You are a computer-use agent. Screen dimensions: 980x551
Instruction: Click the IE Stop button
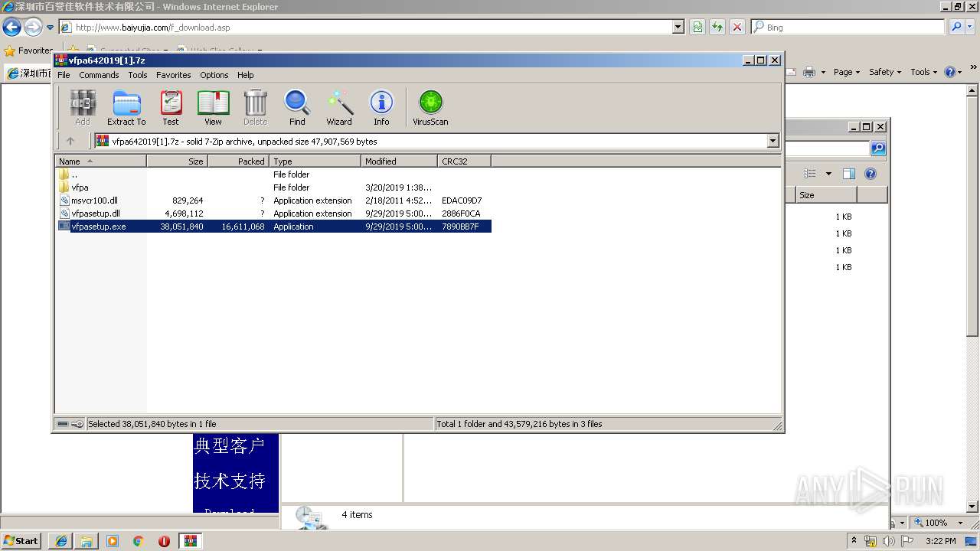point(737,28)
